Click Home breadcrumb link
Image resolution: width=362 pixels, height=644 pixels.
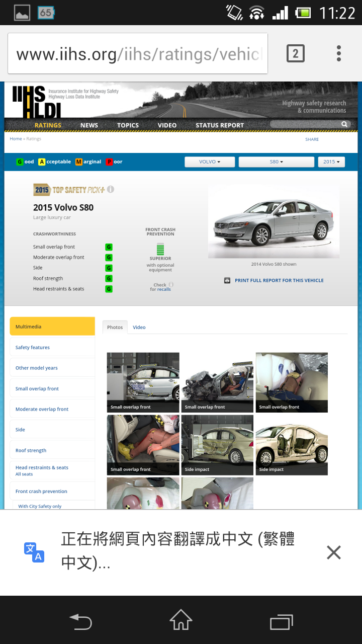(x=16, y=139)
